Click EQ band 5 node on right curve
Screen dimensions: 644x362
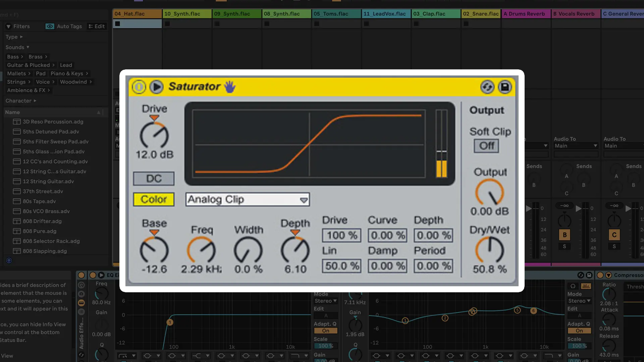click(x=518, y=310)
